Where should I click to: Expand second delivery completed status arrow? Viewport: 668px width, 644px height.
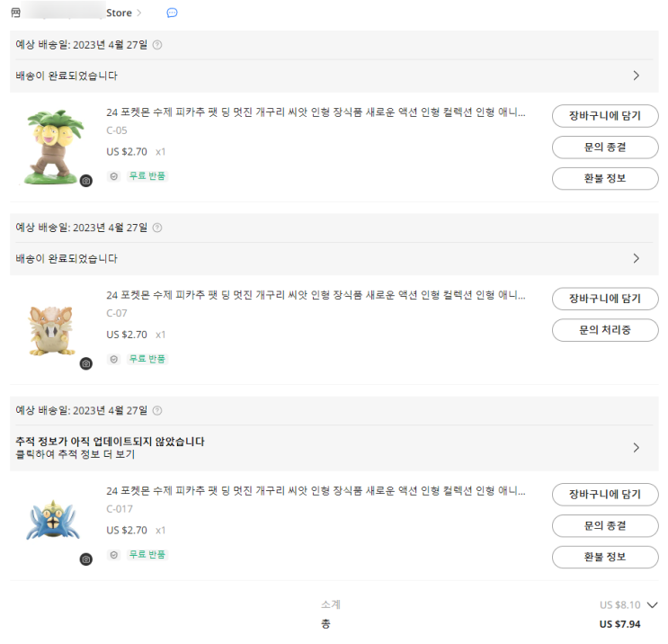636,258
